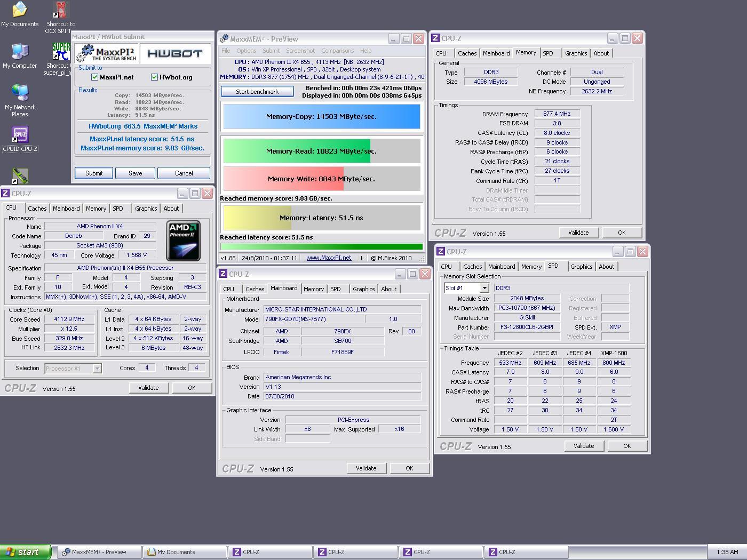
Task: Click the Memory-Write 8843 MByte/sec bar
Action: (x=322, y=179)
